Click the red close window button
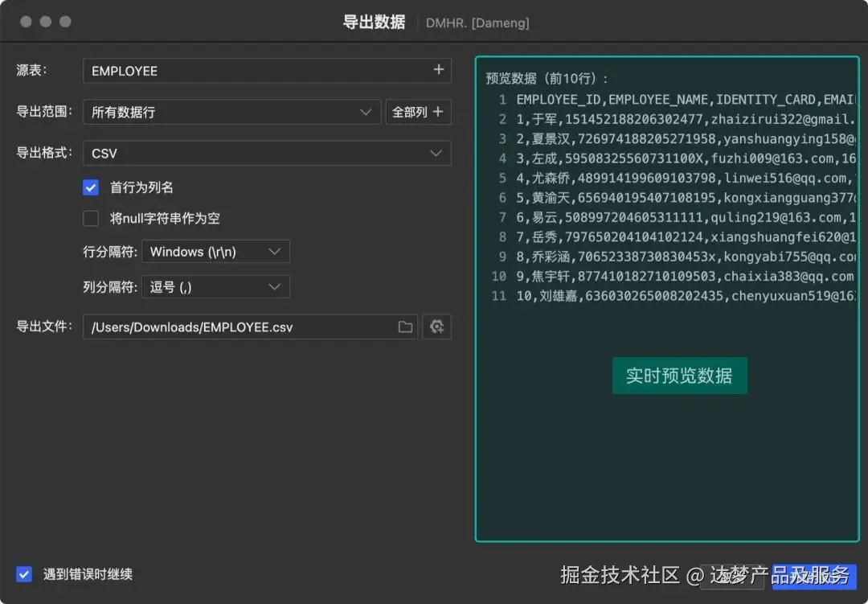This screenshot has width=868, height=604. pyautogui.click(x=26, y=22)
